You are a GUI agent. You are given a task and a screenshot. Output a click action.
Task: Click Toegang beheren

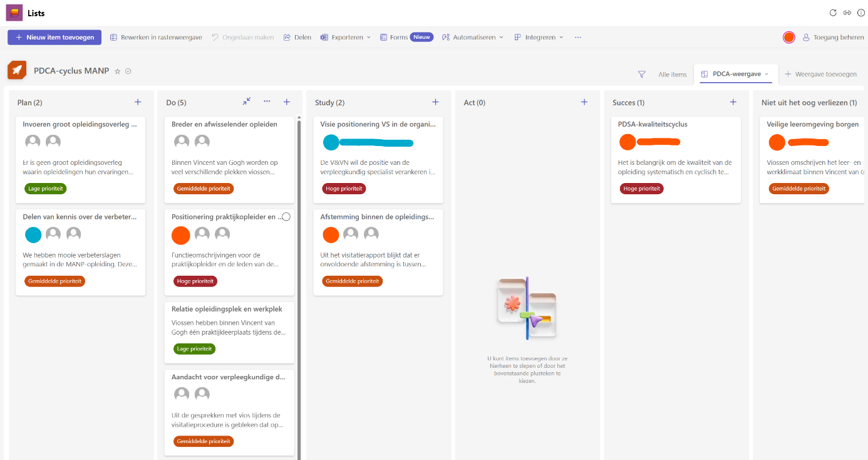tap(833, 37)
